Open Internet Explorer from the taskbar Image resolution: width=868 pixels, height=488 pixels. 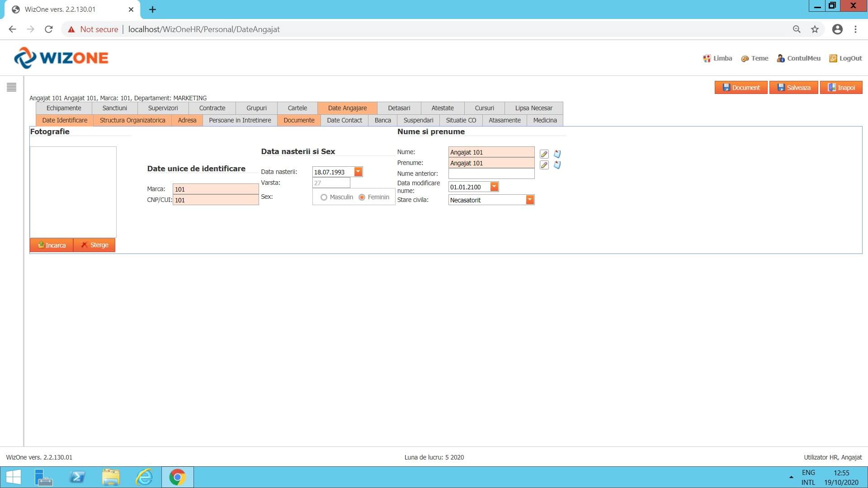[144, 477]
